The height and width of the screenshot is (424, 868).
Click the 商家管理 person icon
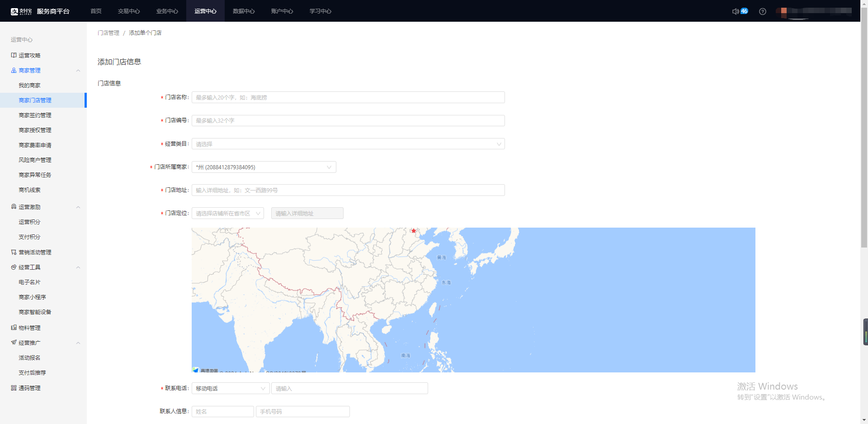[14, 70]
